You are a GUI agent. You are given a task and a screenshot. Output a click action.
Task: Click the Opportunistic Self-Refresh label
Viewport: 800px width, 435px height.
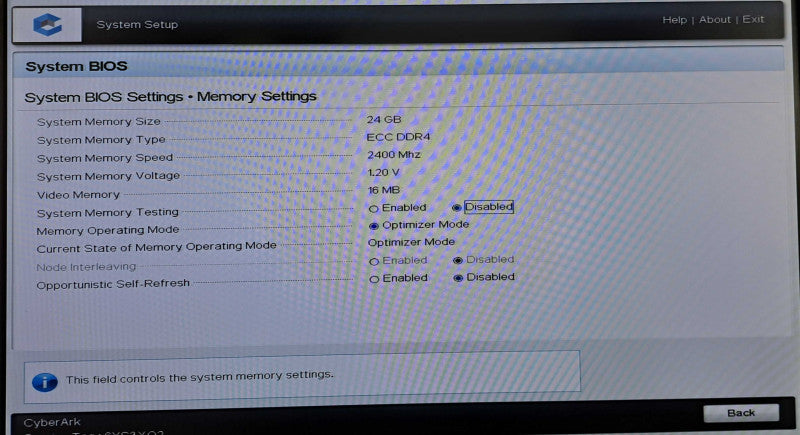113,284
